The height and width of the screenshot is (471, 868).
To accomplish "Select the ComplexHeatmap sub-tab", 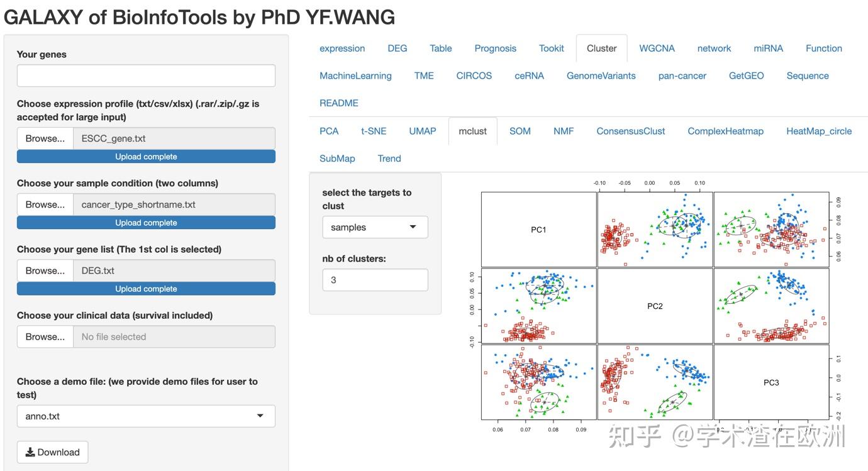I will pos(725,131).
